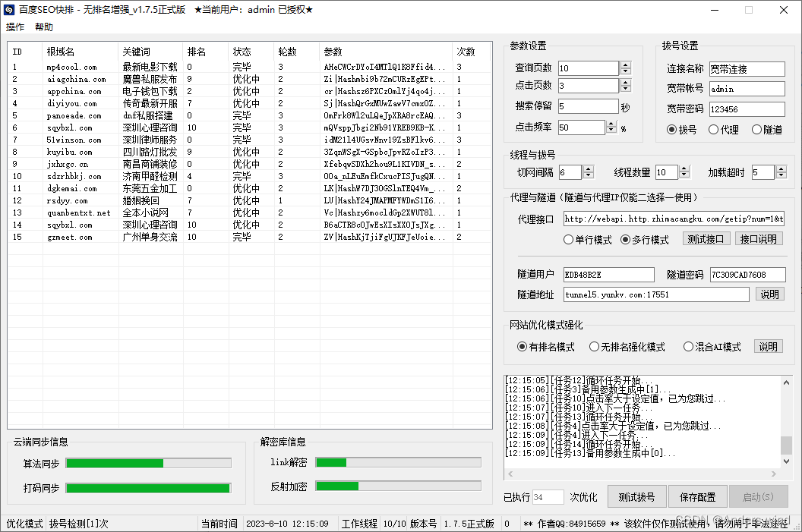
Task: Select 无排名强化模式 optimization mode
Action: click(x=627, y=347)
